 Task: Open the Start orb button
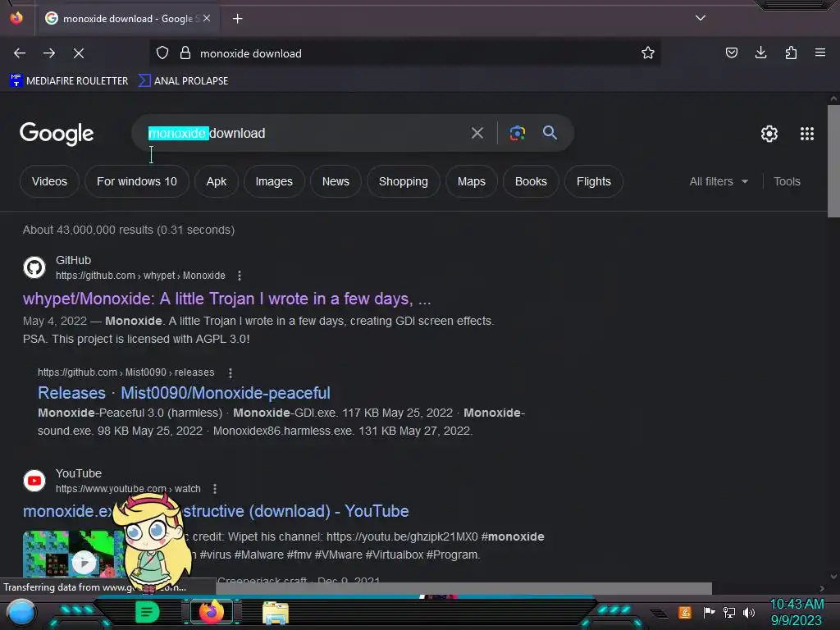point(21,613)
